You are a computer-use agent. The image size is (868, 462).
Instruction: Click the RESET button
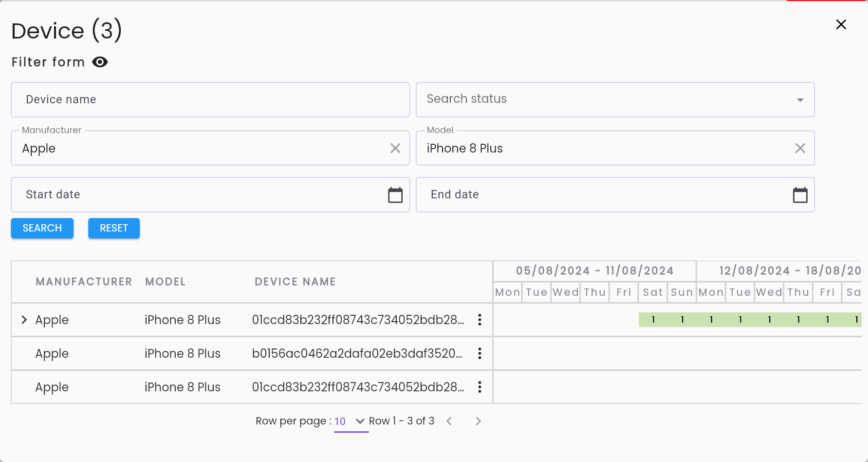coord(114,228)
